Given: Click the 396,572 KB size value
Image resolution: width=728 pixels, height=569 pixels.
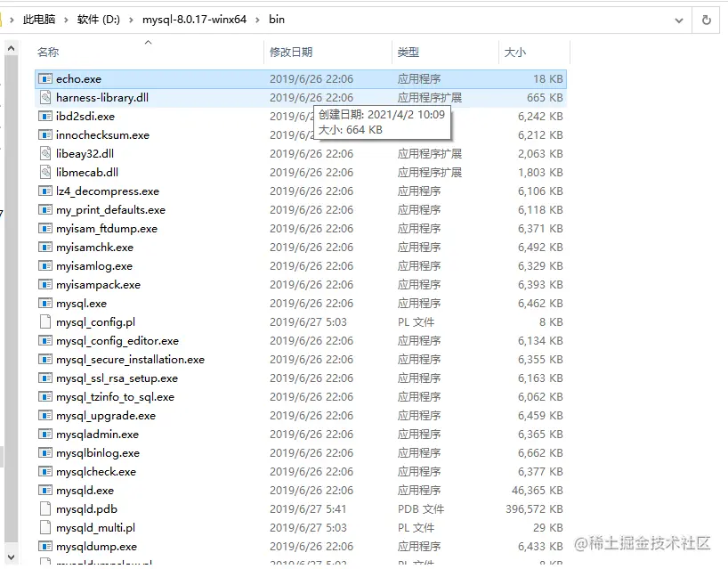Looking at the screenshot, I should pos(534,509).
